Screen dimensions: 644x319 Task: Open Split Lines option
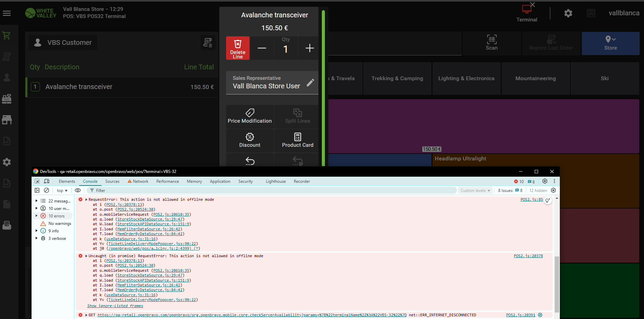pos(298,117)
